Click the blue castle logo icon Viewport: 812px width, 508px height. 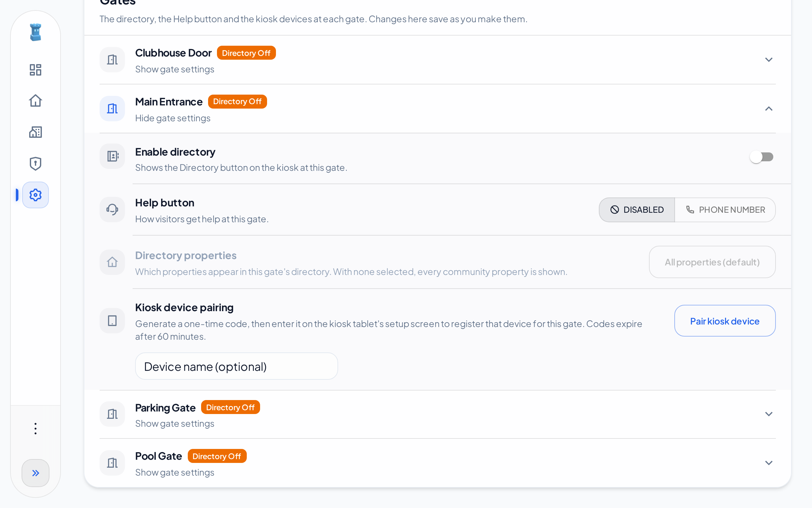click(x=36, y=32)
